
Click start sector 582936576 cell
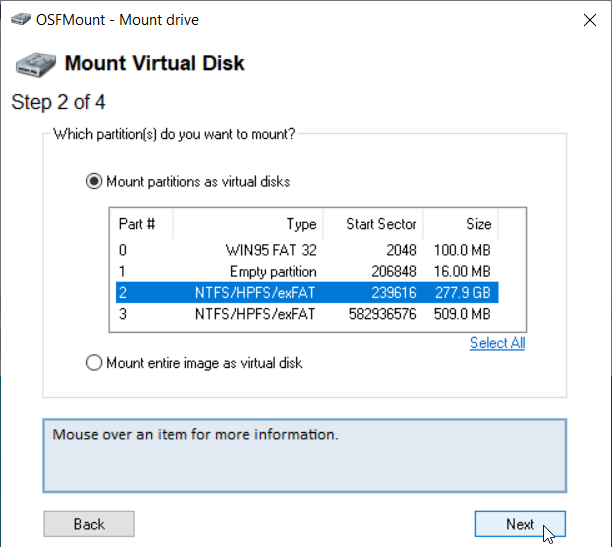point(382,314)
